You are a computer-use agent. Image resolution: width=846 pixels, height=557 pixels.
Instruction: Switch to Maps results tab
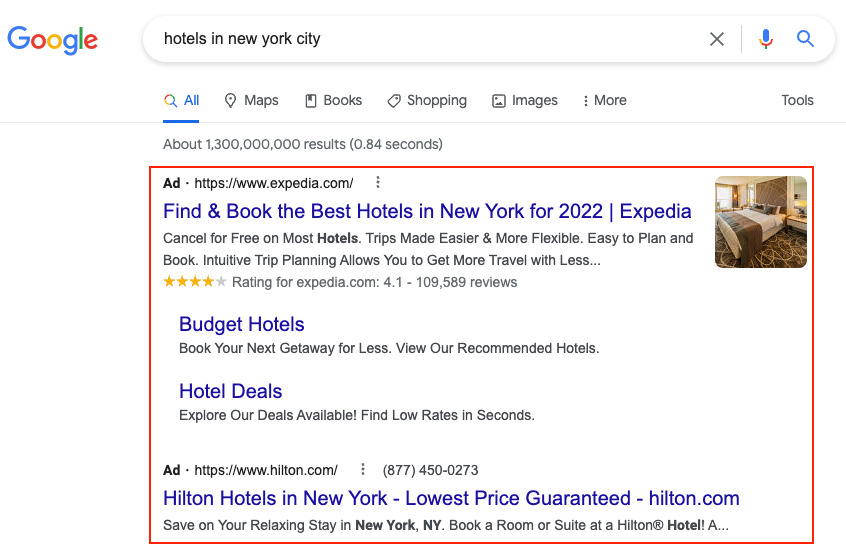(x=251, y=100)
